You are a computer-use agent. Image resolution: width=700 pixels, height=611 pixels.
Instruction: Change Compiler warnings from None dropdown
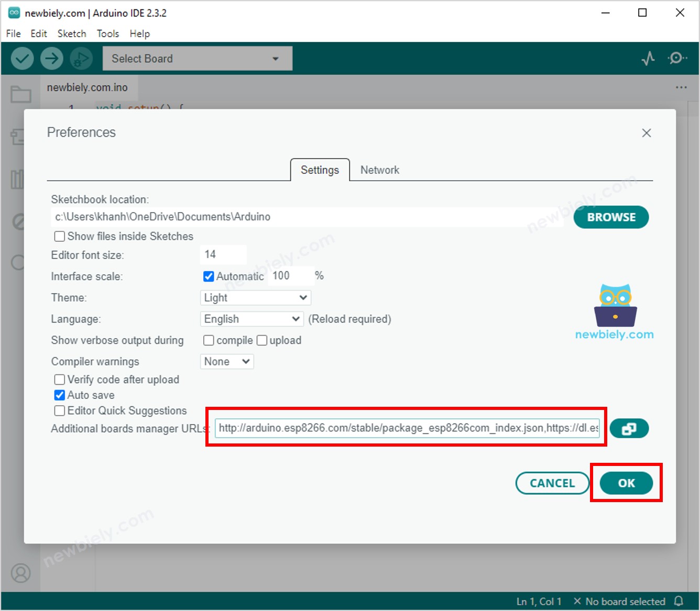coord(226,361)
